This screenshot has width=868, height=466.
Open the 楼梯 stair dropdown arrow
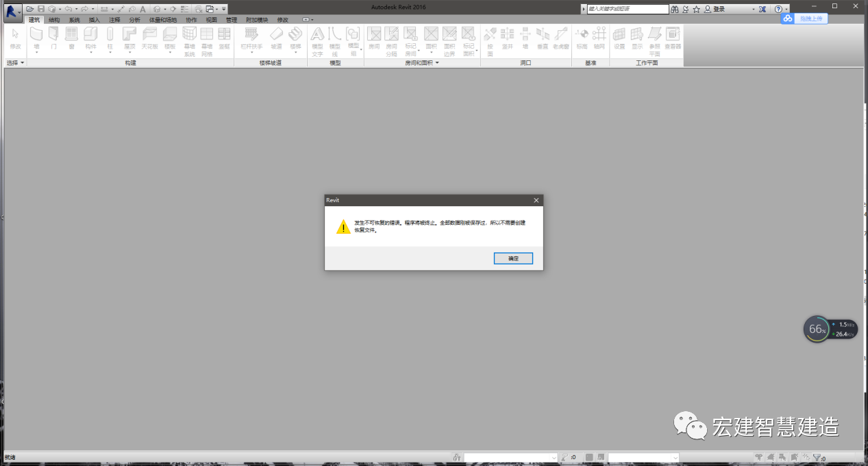295,53
